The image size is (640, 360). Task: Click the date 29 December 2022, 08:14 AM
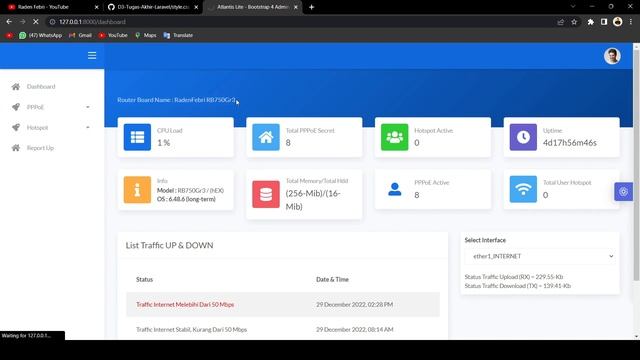(355, 329)
